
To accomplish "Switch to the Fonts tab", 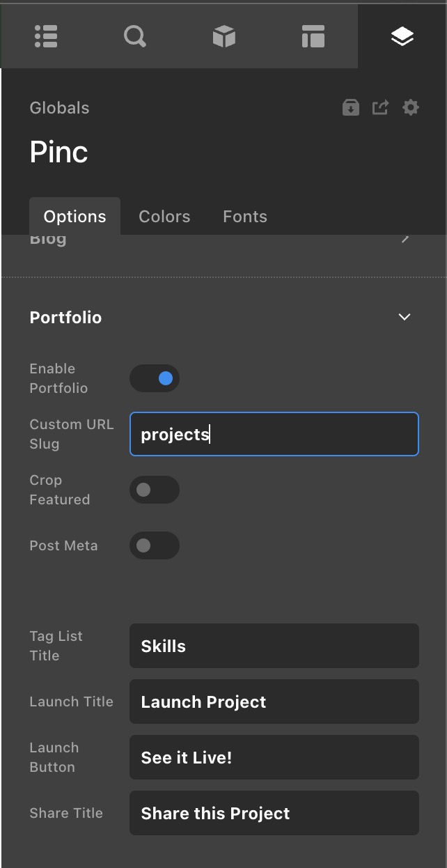I will pyautogui.click(x=245, y=217).
